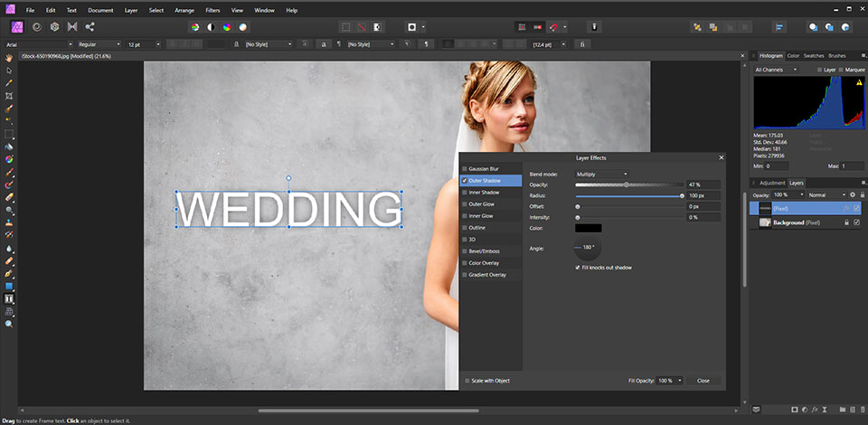Enable the Inner Shadow effect checkbox
The image size is (868, 425).
click(465, 193)
